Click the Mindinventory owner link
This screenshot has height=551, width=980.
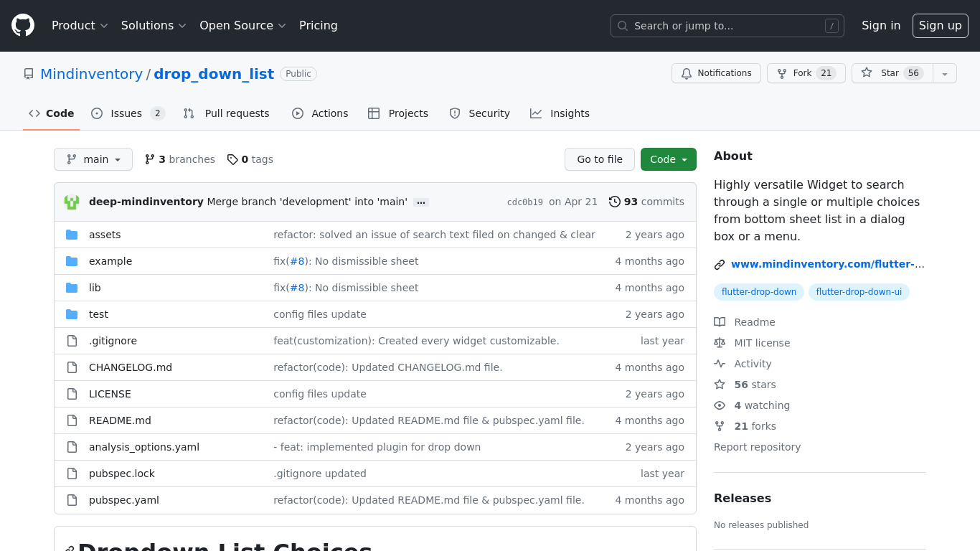91,74
